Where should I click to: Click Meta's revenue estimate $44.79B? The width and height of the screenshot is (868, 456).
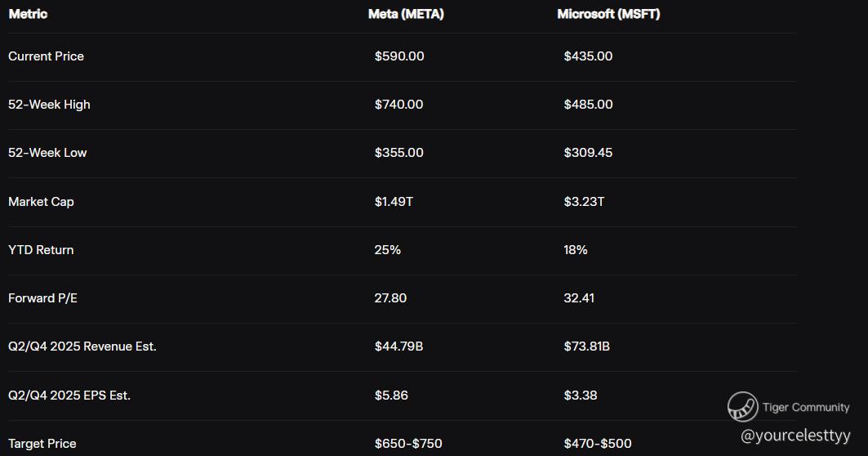[398, 346]
